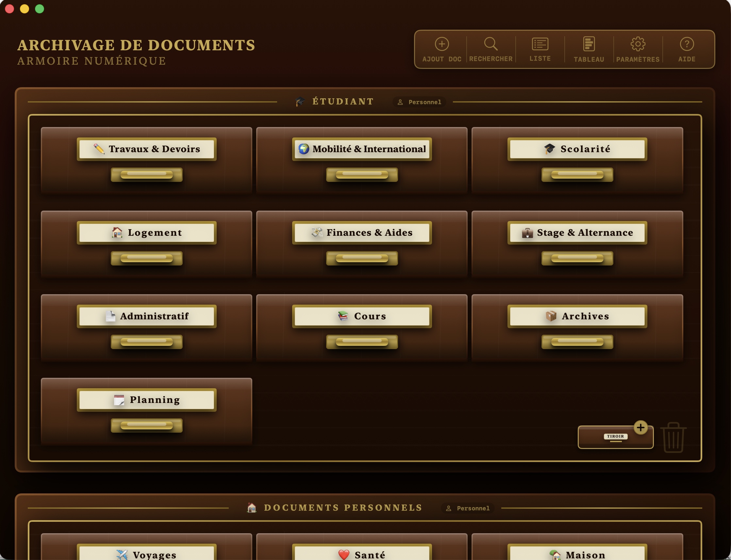Viewport: 731px width, 560px height.
Task: Add a new Tiroir drawer
Action: [x=616, y=437]
